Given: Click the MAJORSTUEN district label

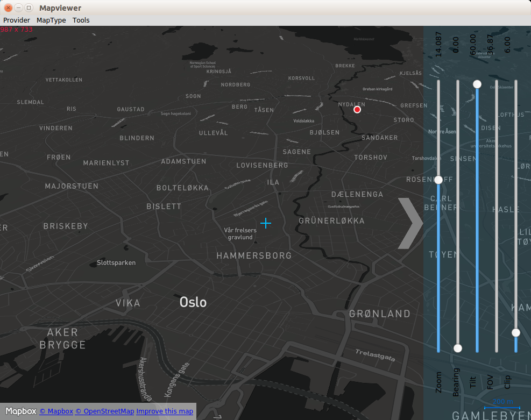Looking at the screenshot, I should pos(72,186).
